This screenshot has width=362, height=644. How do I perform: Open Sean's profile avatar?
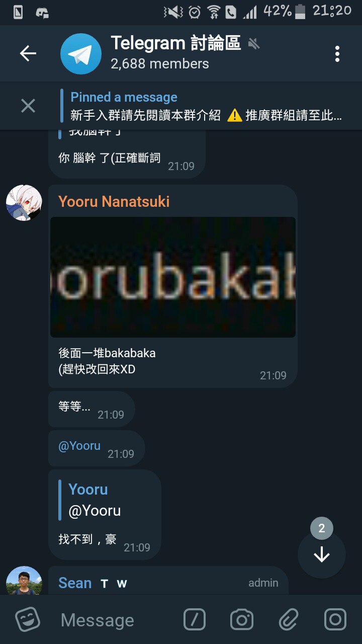(24, 581)
